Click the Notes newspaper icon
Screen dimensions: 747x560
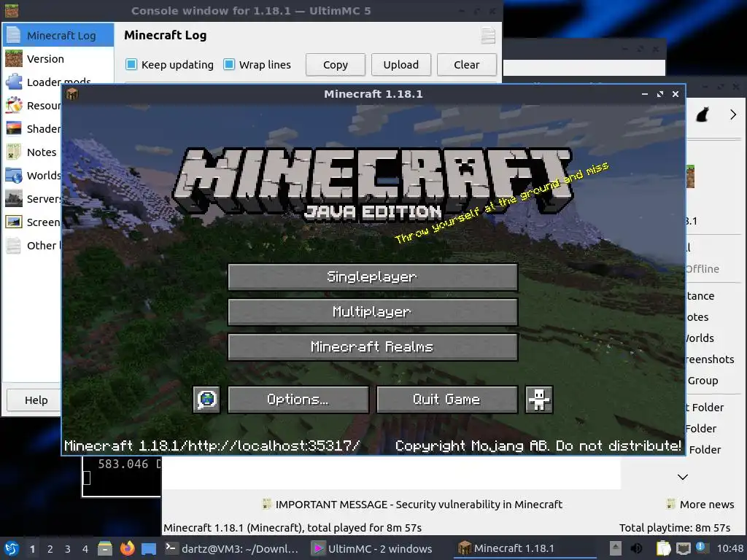tap(14, 152)
